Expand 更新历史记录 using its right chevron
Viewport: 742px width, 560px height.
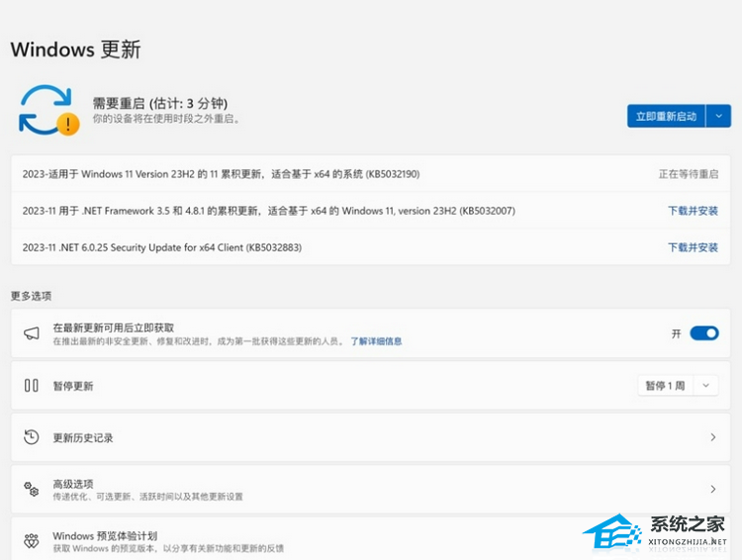click(x=712, y=437)
